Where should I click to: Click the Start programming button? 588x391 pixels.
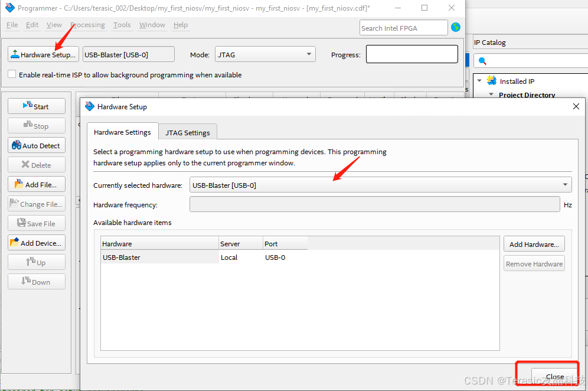click(x=37, y=106)
